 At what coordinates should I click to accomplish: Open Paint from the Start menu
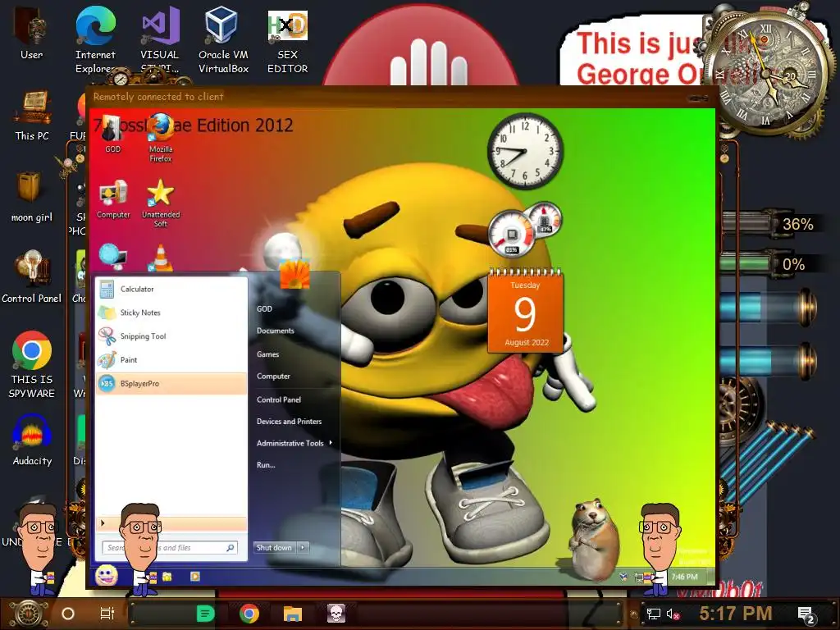[171, 359]
